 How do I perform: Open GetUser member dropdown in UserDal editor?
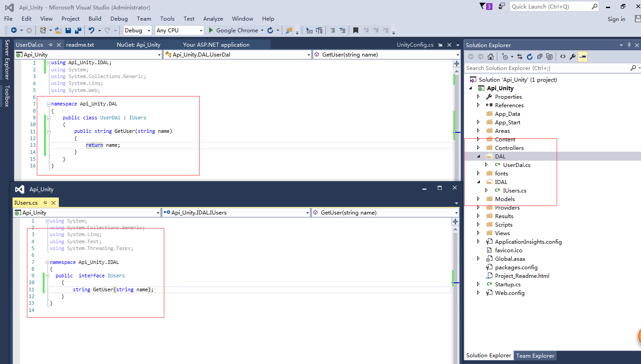coord(458,55)
